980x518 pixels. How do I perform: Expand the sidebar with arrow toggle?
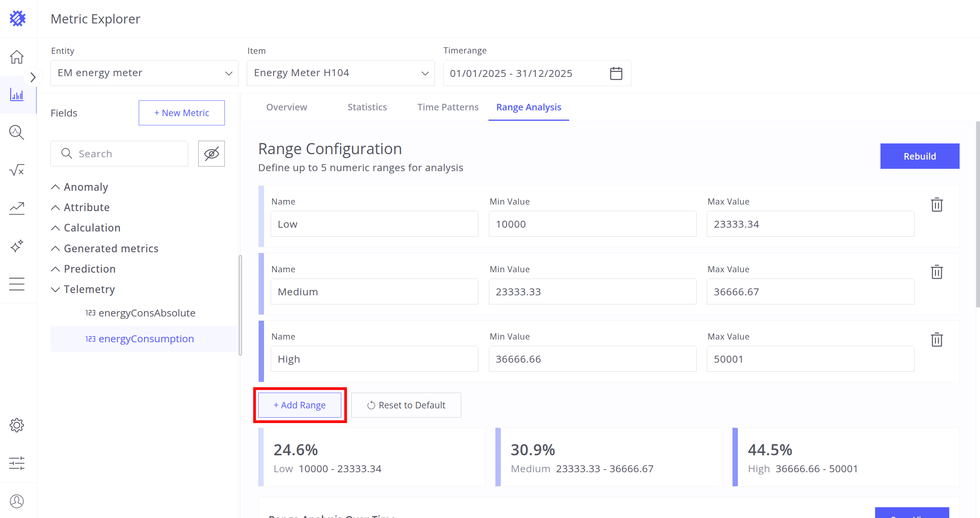point(33,77)
